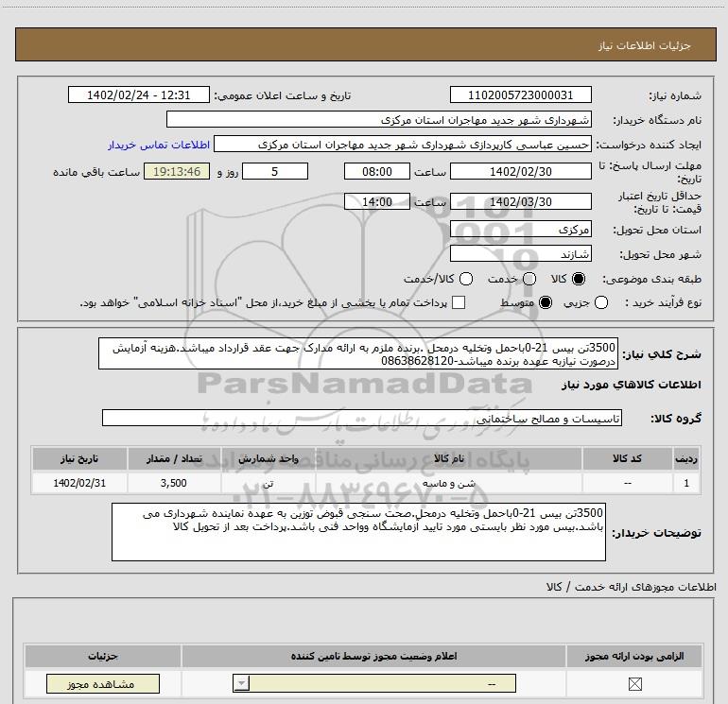
Task: Click the جزئیات اطلاعات نیاز header title
Action: [x=645, y=45]
